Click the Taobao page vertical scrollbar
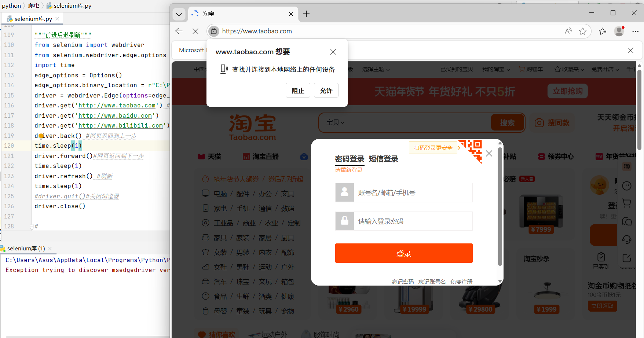Viewport: 644px width, 338px height. pos(639,110)
